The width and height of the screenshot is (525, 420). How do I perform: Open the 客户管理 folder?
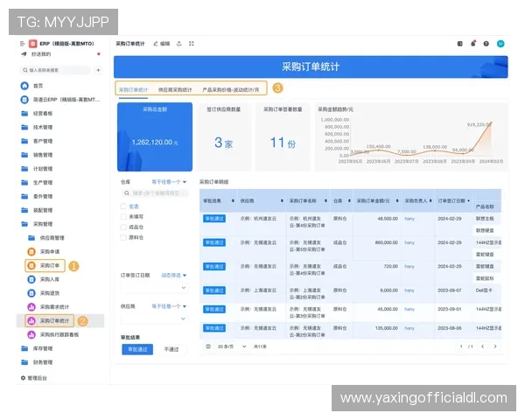(37, 141)
